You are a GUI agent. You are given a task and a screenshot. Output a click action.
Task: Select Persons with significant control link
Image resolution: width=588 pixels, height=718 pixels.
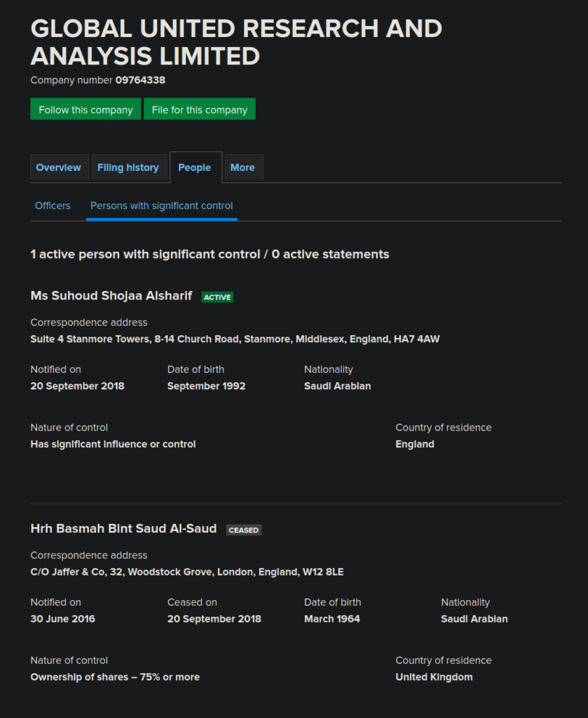pos(162,205)
